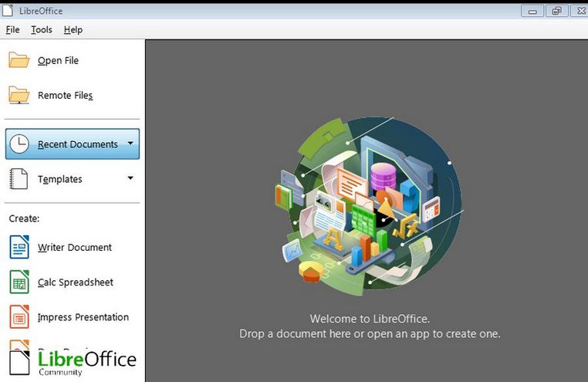Open the Help menu
Image resolution: width=588 pixels, height=382 pixels.
(x=73, y=29)
